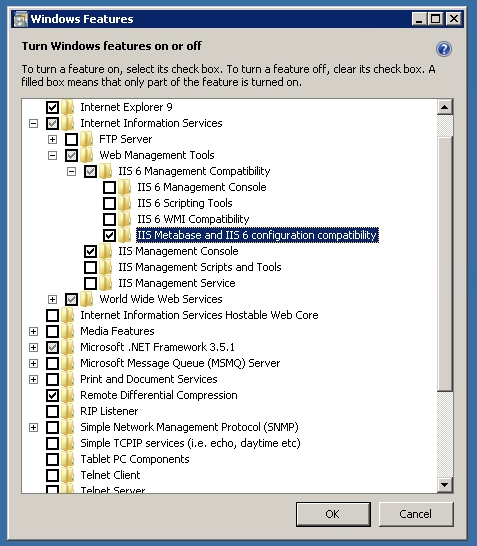The width and height of the screenshot is (477, 546).
Task: Collapse the Web Management Tools node
Action: click(x=52, y=155)
